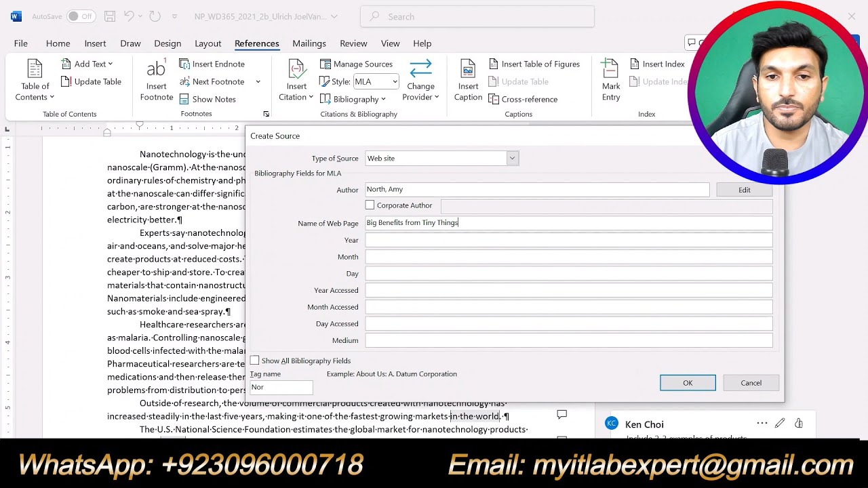The width and height of the screenshot is (868, 488).
Task: Click the Medium input field
Action: pos(569,340)
